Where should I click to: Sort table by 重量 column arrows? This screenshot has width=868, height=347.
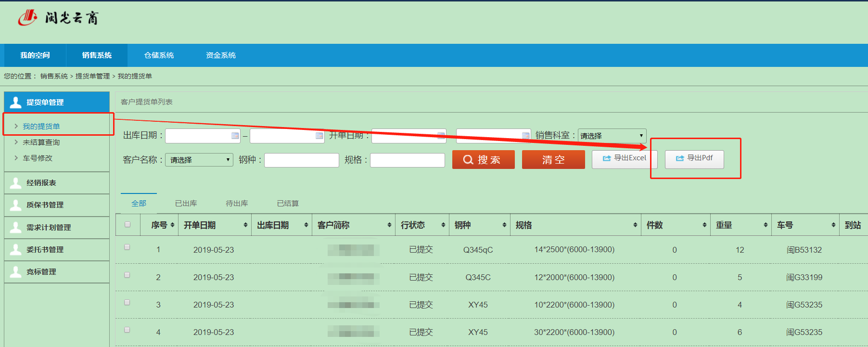coord(766,225)
